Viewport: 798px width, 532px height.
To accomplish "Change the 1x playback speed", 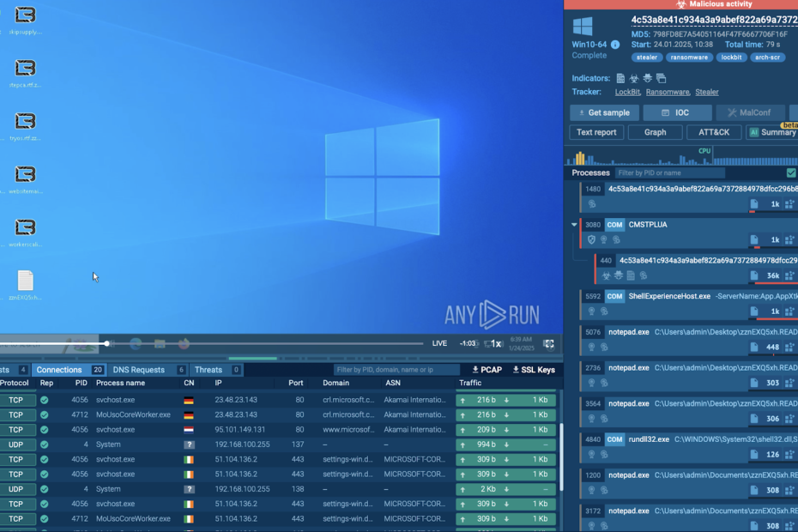I will point(493,344).
